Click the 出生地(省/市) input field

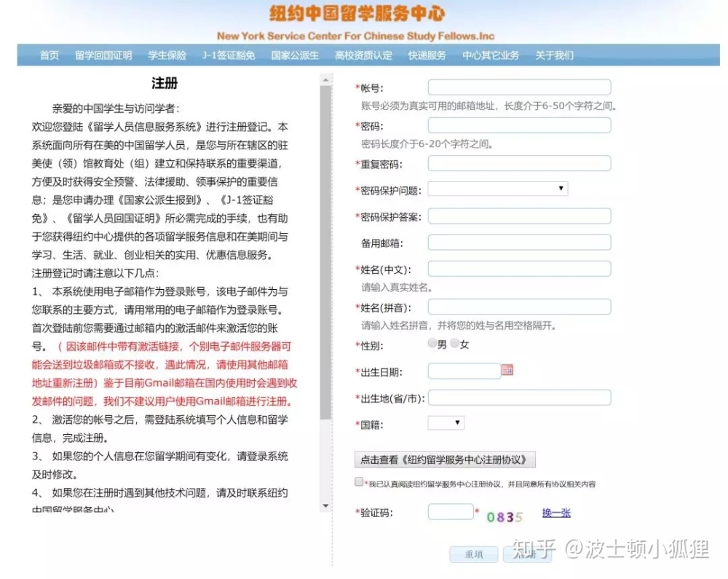[x=519, y=398]
